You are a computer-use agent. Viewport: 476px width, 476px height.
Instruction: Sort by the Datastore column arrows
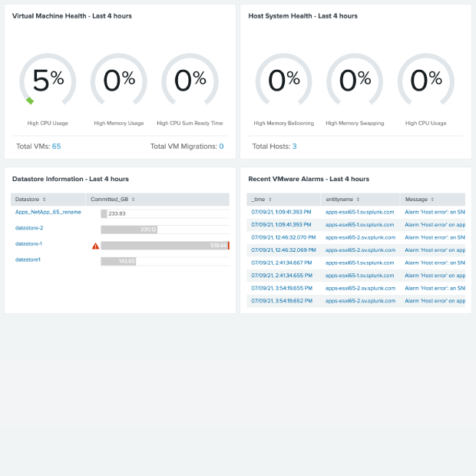(45, 200)
